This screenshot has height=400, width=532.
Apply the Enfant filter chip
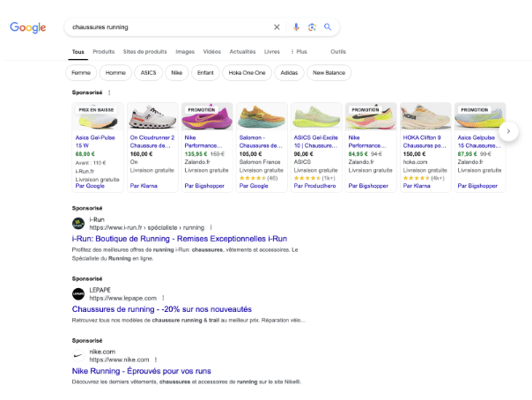(x=205, y=72)
